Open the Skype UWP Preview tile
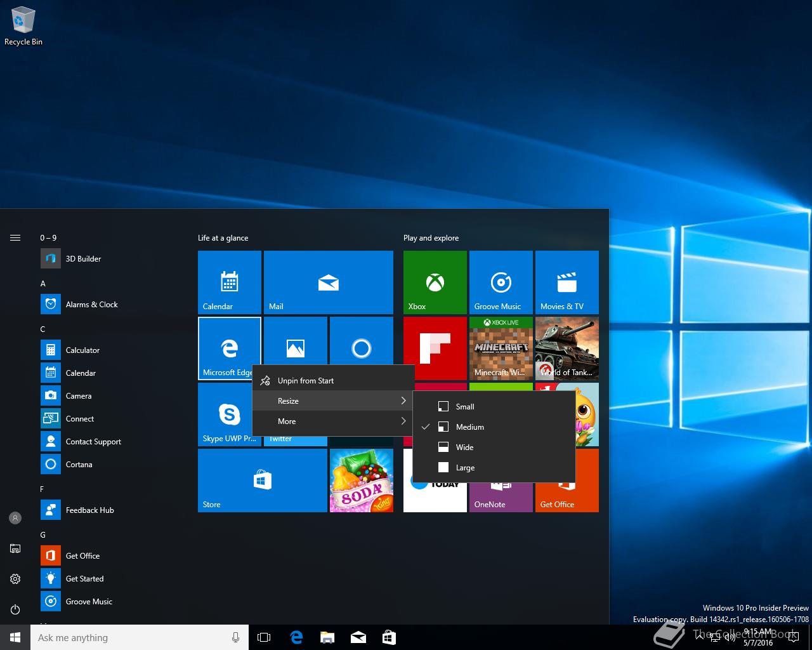This screenshot has width=812, height=650. (226, 415)
